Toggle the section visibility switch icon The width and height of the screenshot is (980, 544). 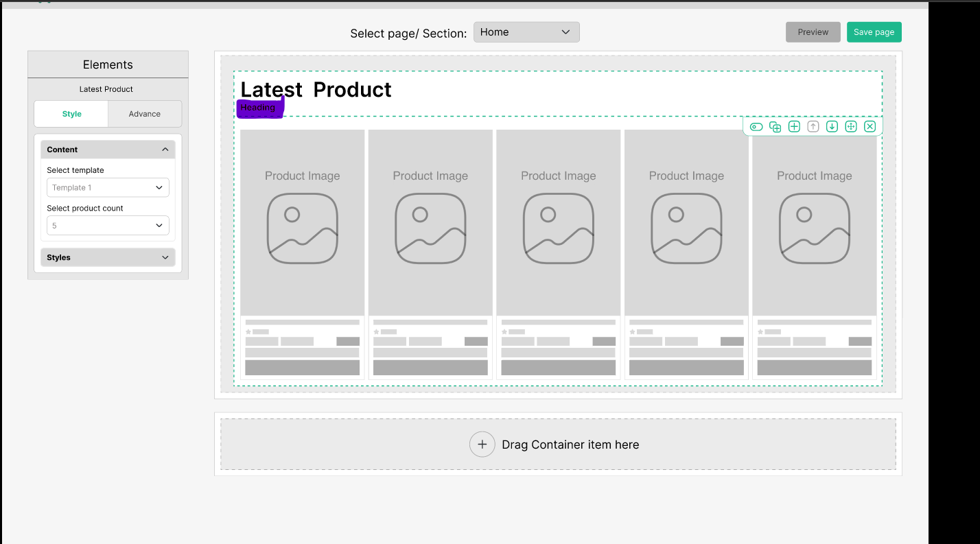[756, 127]
